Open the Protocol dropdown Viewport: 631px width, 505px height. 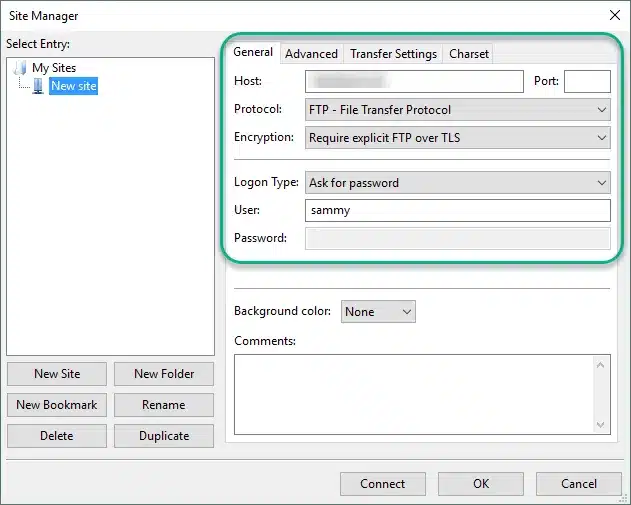click(x=458, y=109)
